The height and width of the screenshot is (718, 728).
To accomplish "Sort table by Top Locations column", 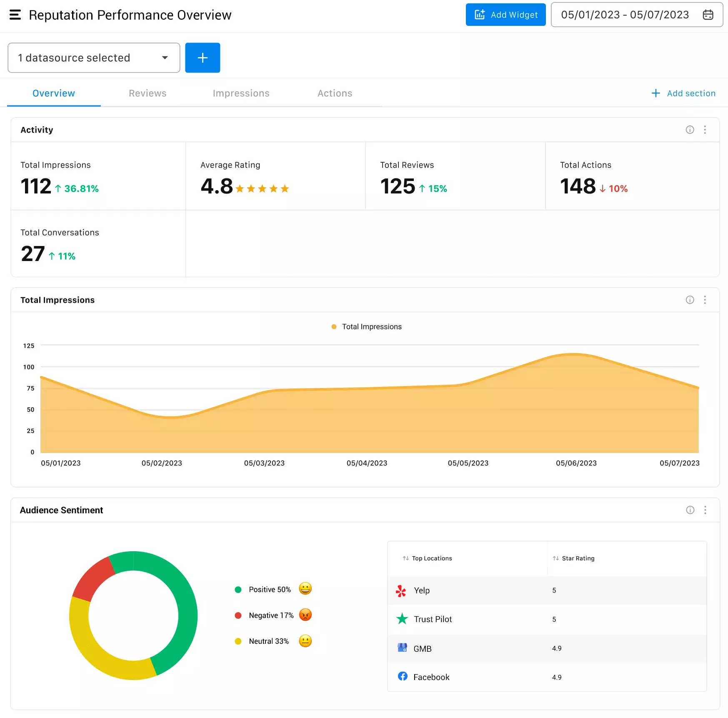I will (x=428, y=558).
